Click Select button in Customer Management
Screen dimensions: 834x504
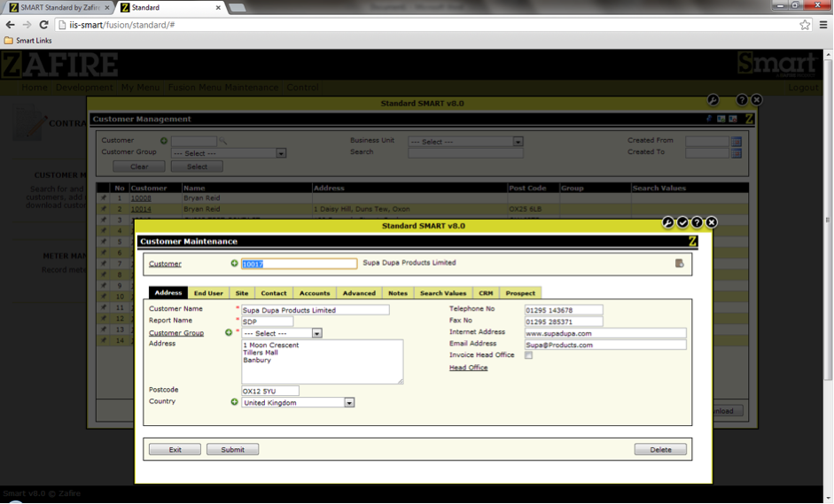click(197, 167)
